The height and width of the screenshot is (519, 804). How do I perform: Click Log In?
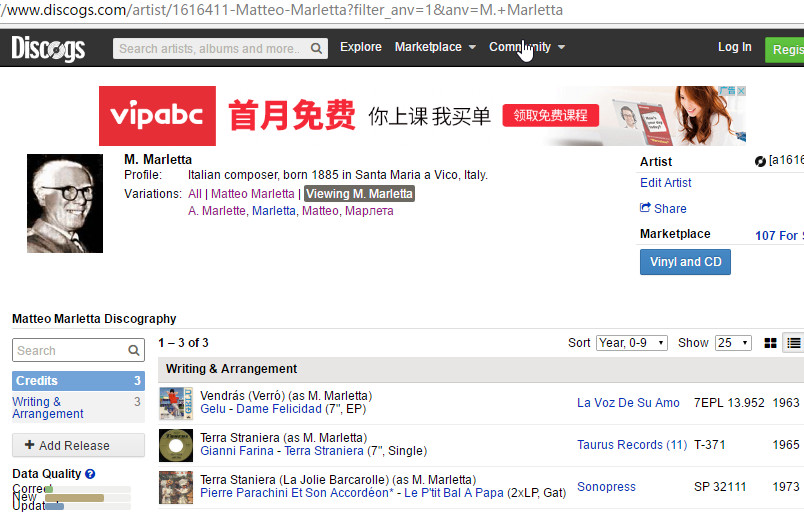coord(734,47)
